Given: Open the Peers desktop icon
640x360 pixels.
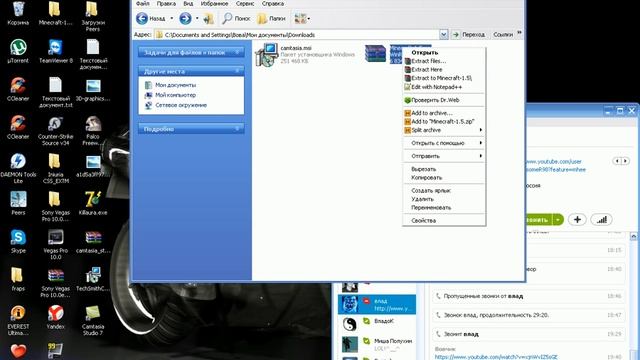Looking at the screenshot, I should 18,203.
